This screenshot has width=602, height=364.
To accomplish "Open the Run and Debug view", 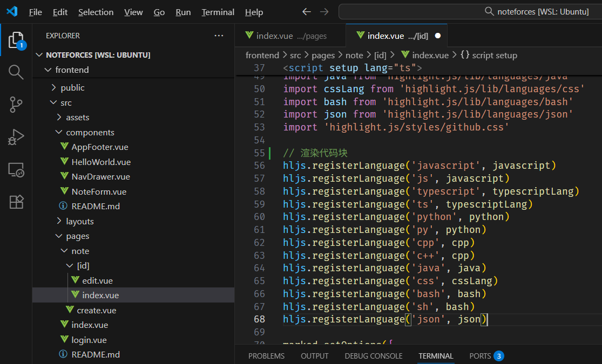I will coord(16,137).
